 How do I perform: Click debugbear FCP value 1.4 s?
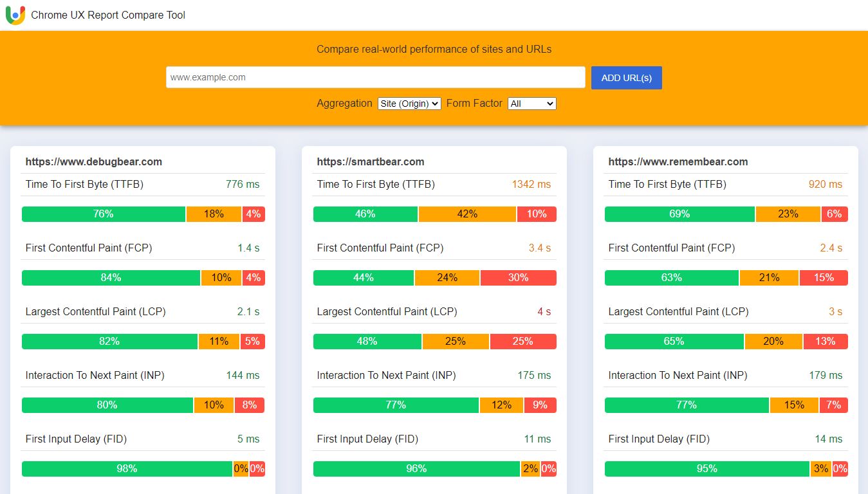coord(248,248)
